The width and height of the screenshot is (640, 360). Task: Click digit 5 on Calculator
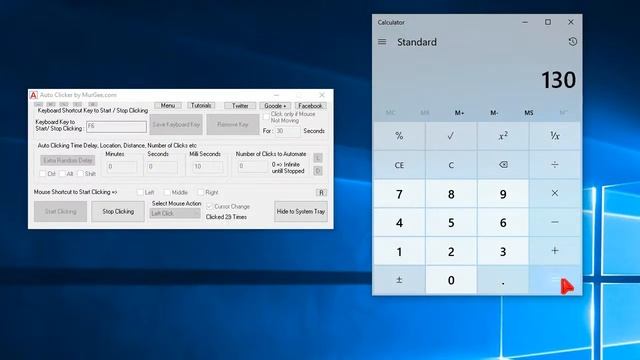451,222
